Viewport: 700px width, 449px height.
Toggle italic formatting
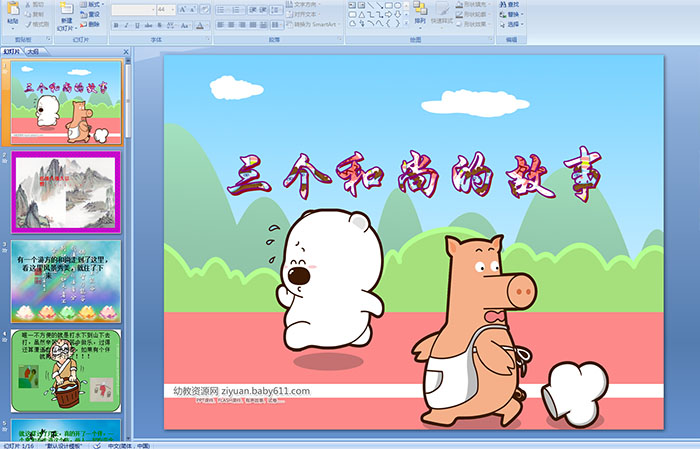(x=126, y=25)
